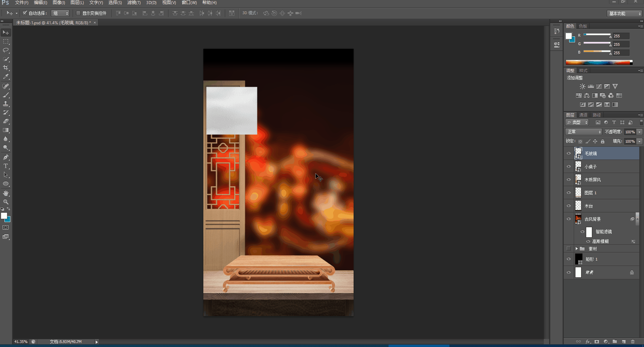
Task: Select the Gradient tool
Action: [6, 130]
